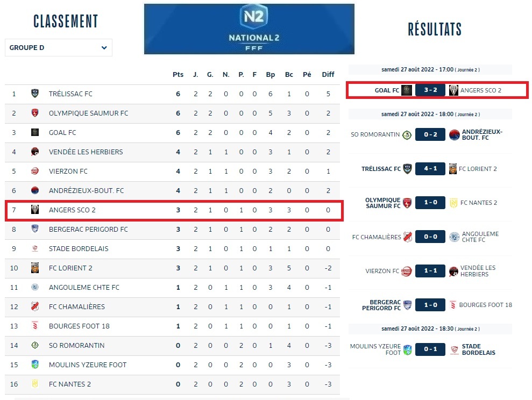Image resolution: width=532 pixels, height=400 pixels.
Task: Click SO Romorantin logo in the ranking table
Action: click(35, 345)
